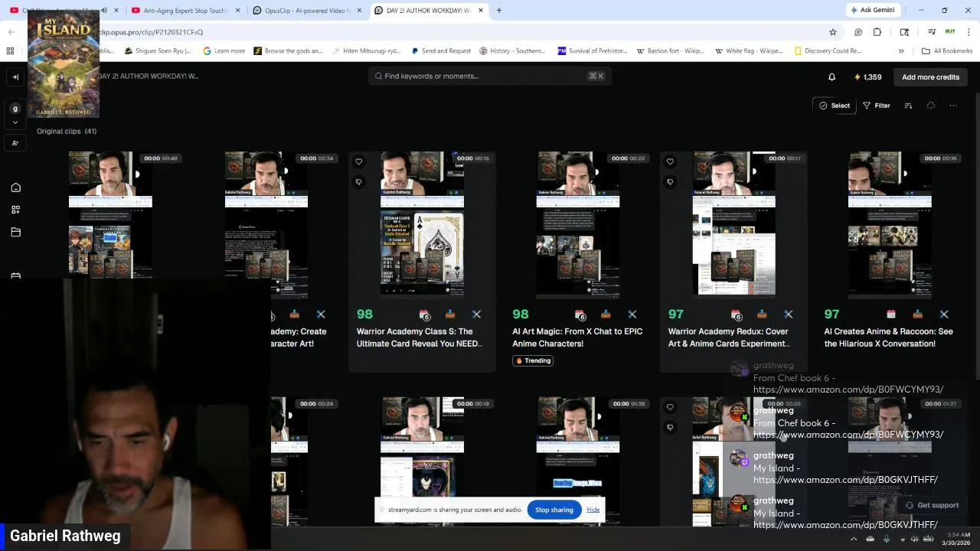The height and width of the screenshot is (551, 980).
Task: Download the 'AI Art Magic' clip
Action: pyautogui.click(x=606, y=314)
